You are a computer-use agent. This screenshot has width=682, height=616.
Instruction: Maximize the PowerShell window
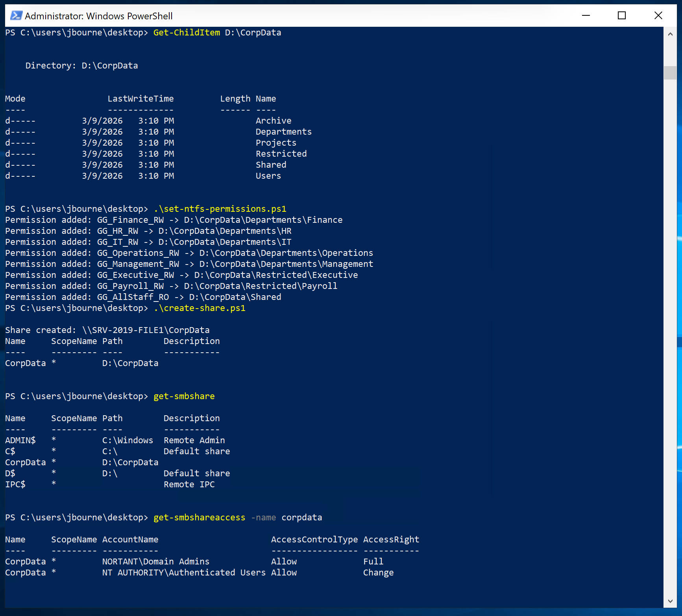(622, 16)
